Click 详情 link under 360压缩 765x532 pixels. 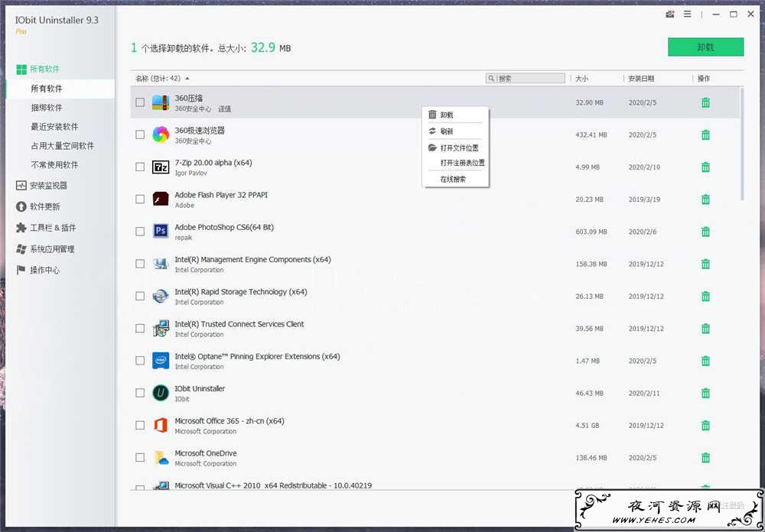click(x=224, y=109)
